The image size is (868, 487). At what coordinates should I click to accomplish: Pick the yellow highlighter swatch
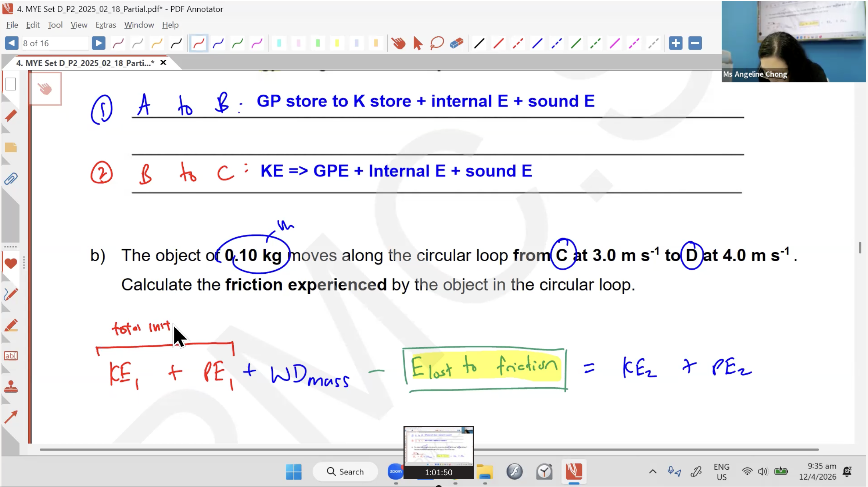click(337, 43)
